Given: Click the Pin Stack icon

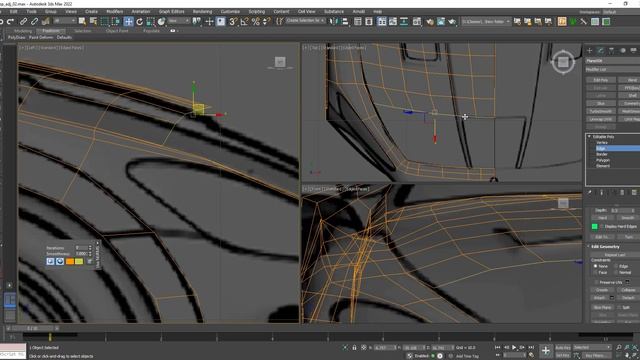Looking at the screenshot, I should [589, 192].
